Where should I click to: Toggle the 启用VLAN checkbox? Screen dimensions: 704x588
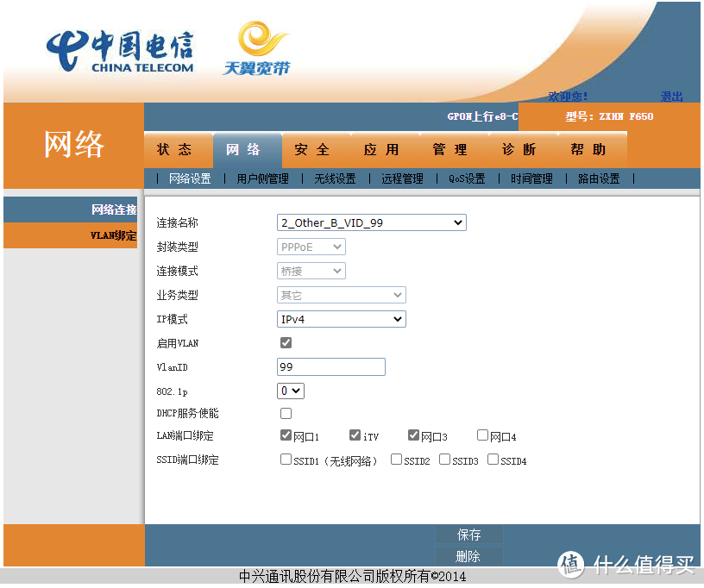pos(286,342)
